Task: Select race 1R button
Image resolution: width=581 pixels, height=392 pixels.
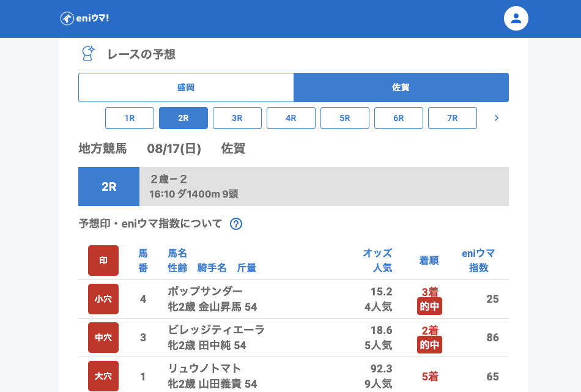Action: (x=130, y=118)
